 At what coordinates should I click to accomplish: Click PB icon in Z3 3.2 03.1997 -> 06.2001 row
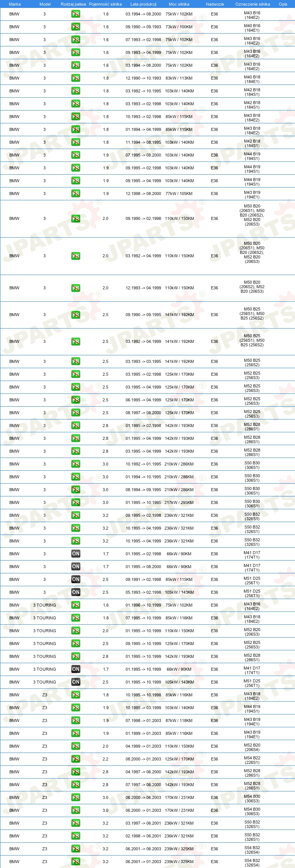point(75,823)
